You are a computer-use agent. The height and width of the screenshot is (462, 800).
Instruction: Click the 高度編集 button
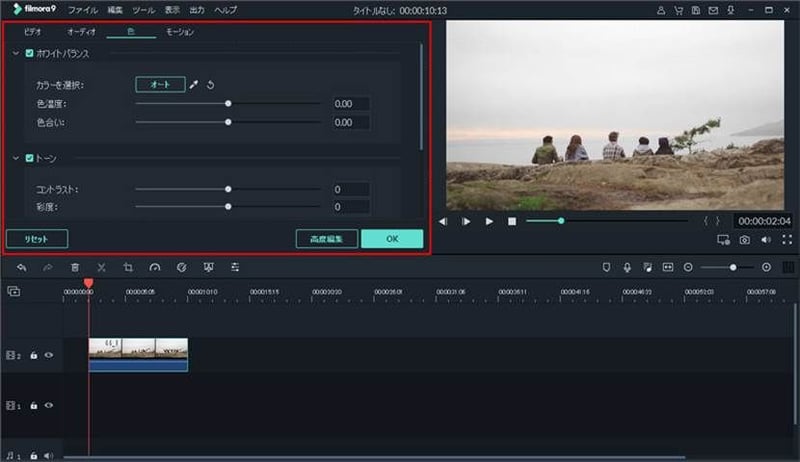point(327,239)
